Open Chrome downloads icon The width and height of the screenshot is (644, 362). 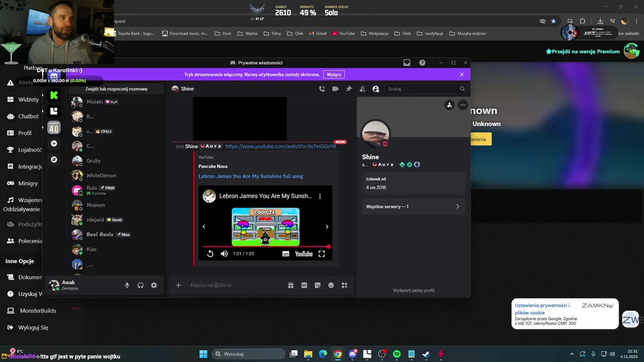coord(600,21)
